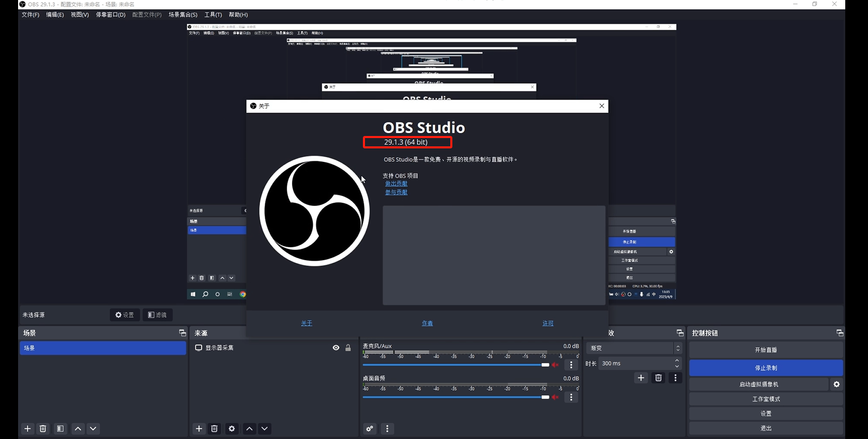
Task: Open advanced audio properties gear below the mixer
Action: coord(370,429)
